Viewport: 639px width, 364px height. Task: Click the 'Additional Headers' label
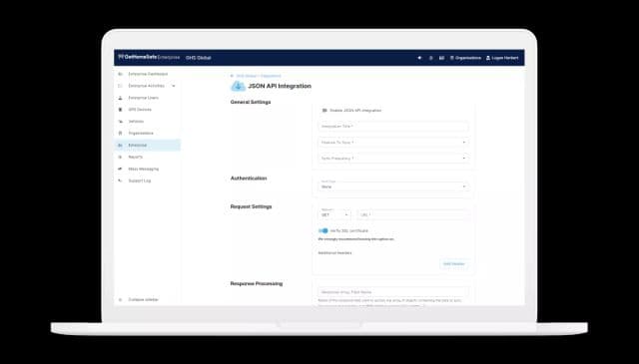coord(335,253)
